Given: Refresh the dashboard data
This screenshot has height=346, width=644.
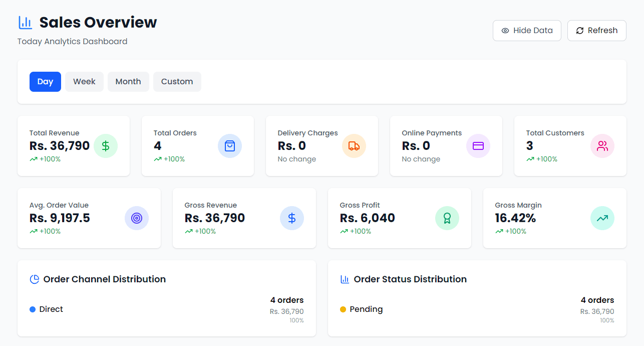Looking at the screenshot, I should coord(596,31).
